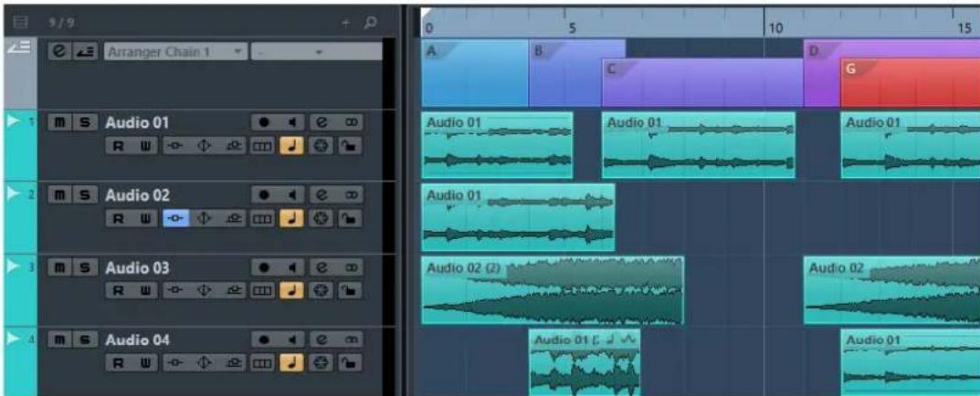Open channel settings for Audio 02
Viewport: 980px width, 396px height.
[x=322, y=196]
